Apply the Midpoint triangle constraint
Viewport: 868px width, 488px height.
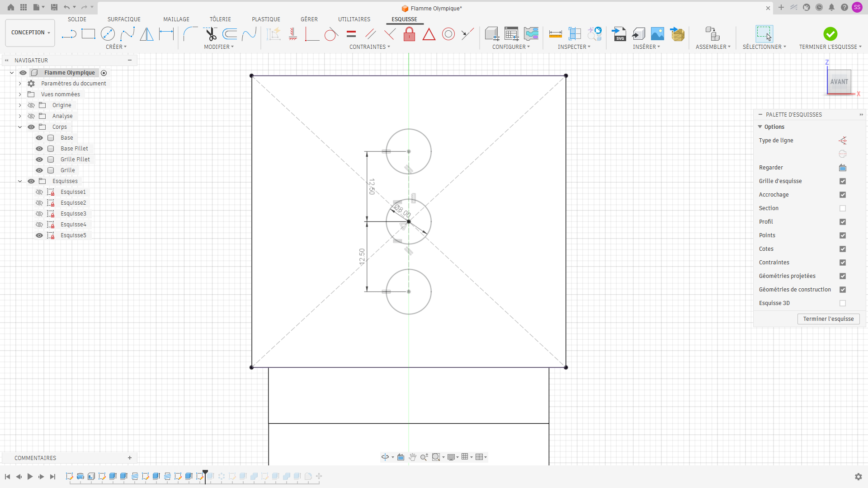[429, 34]
